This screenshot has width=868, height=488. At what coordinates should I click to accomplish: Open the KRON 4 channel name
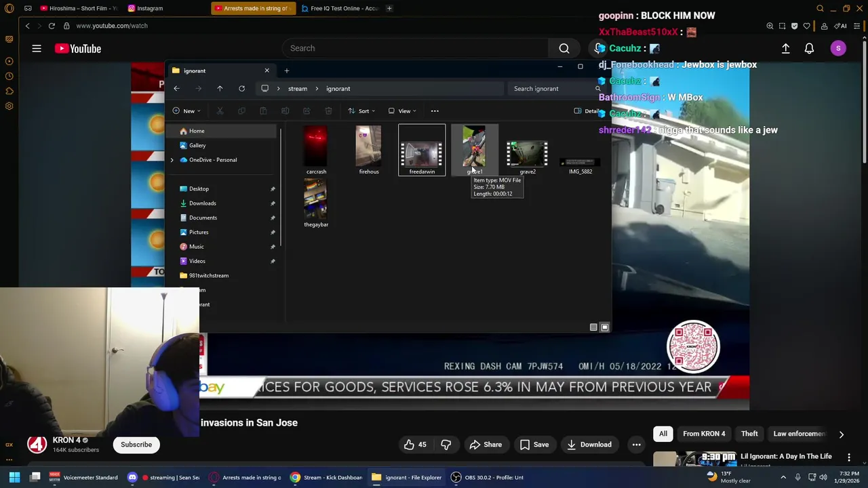coord(66,440)
